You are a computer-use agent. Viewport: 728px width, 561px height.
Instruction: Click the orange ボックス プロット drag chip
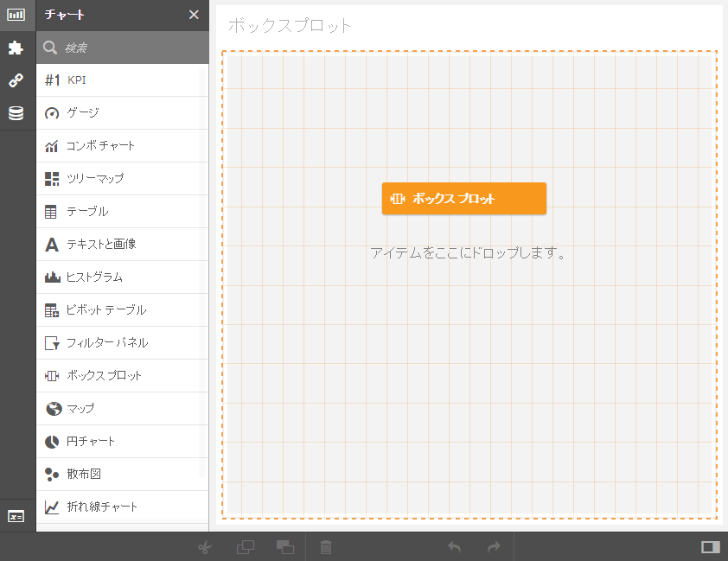tap(463, 199)
